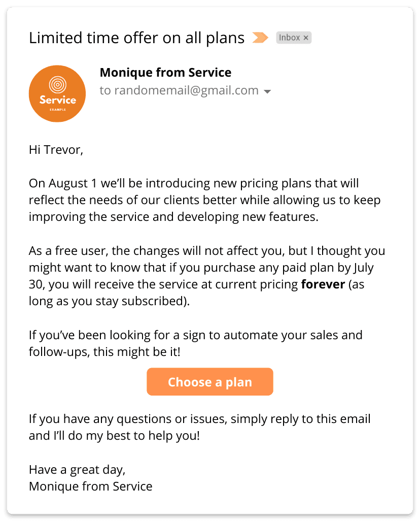Remove the Inbox label with its x
The image size is (420, 521).
click(305, 38)
